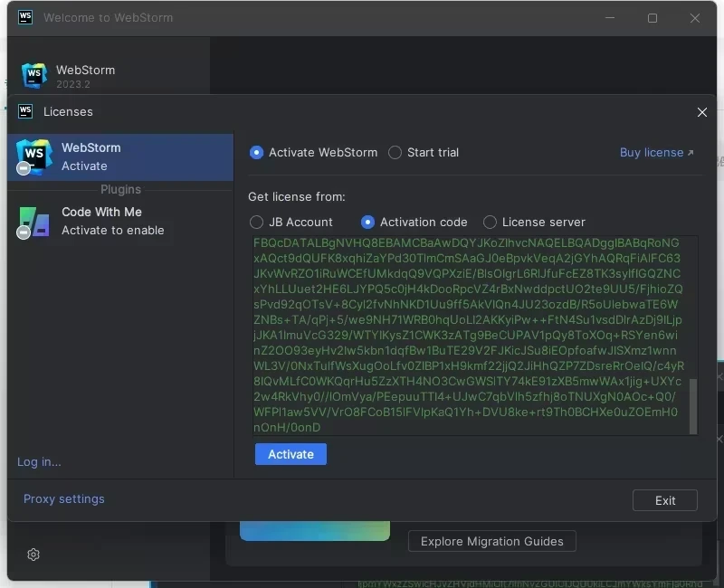Click the blue Activate button
Screen dimensions: 724x588
click(291, 454)
